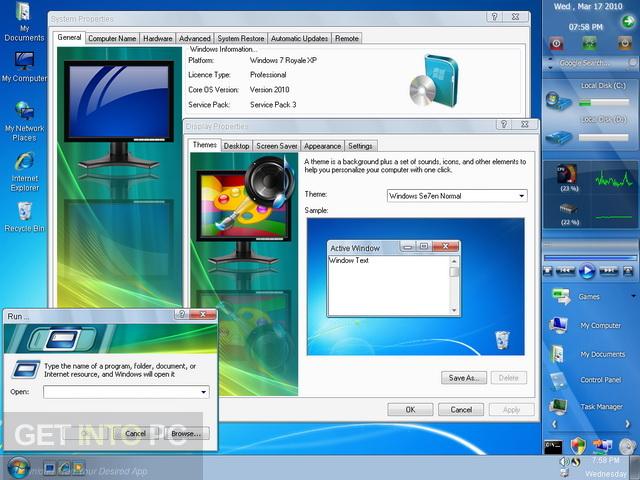Click the Google Search field in sidebar

(x=590, y=63)
